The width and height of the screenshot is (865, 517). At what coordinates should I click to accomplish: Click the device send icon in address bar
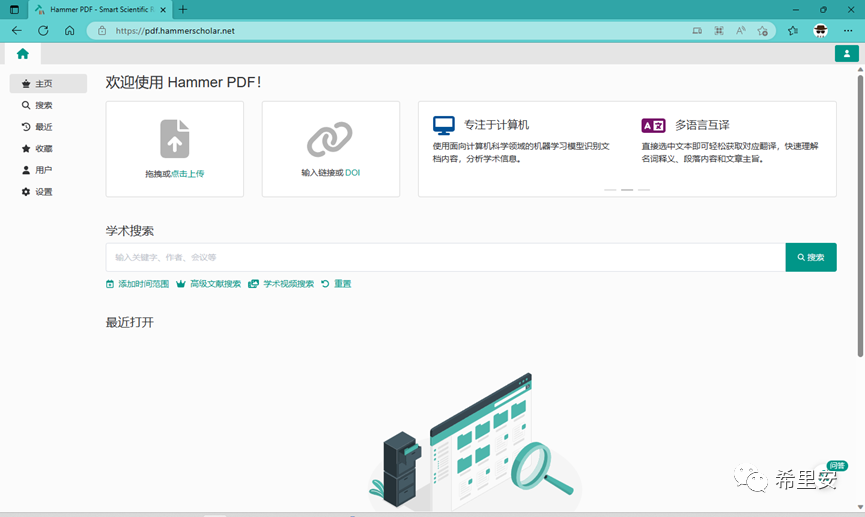pos(697,31)
